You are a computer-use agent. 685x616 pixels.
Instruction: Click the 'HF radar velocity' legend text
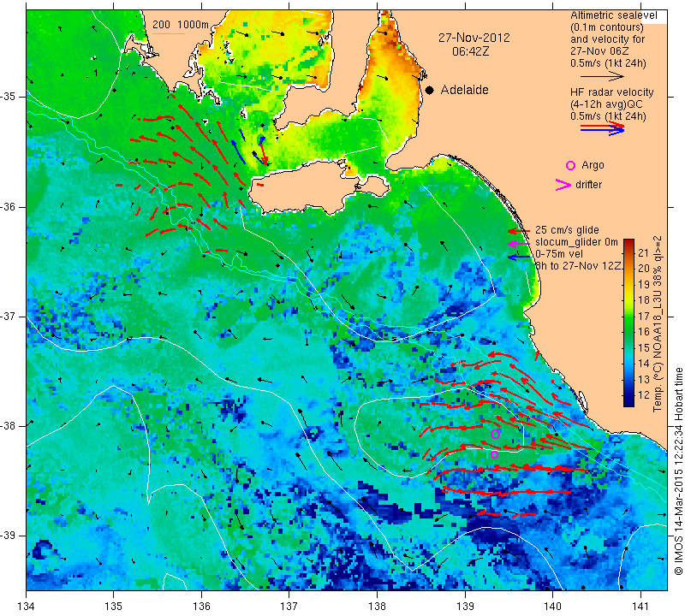(611, 92)
